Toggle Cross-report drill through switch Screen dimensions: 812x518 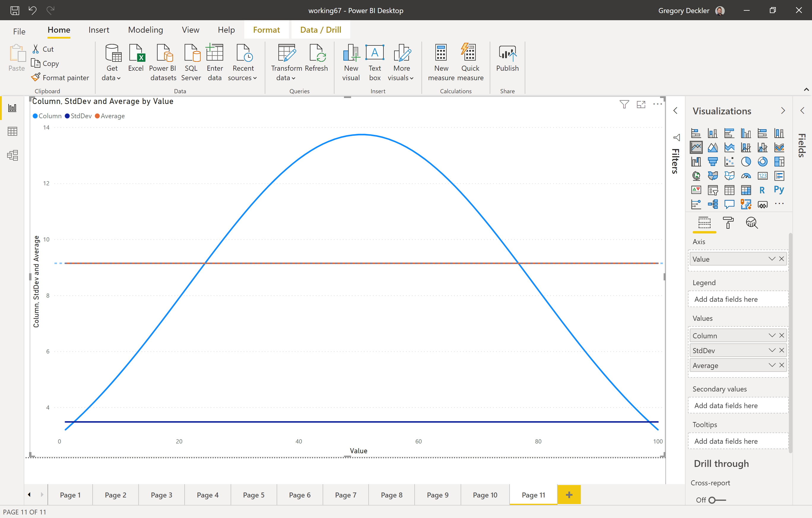(x=717, y=500)
